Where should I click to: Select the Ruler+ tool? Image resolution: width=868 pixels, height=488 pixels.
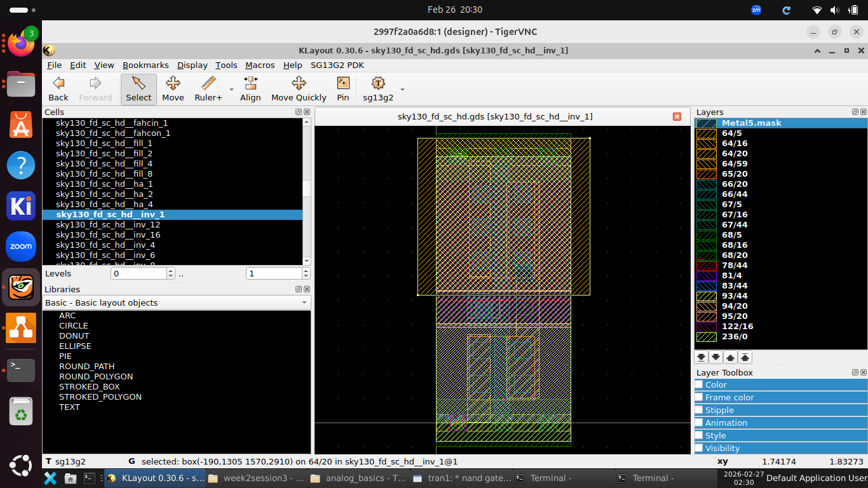coord(208,89)
